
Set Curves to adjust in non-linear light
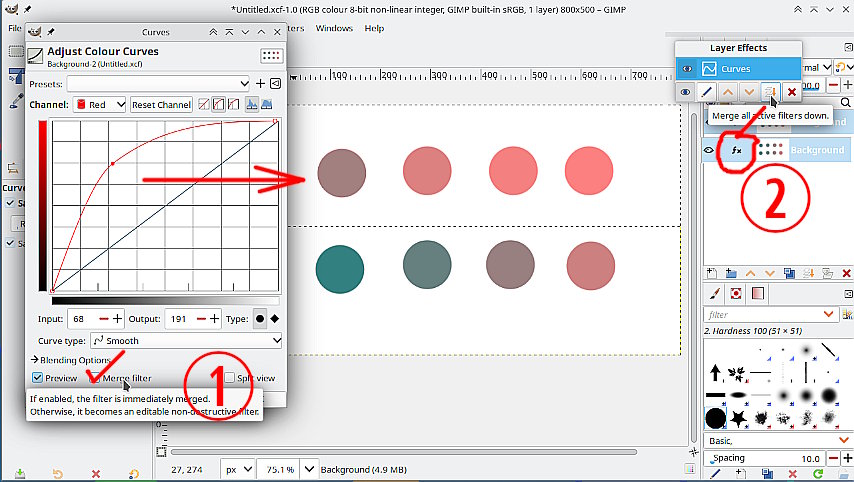[218, 104]
